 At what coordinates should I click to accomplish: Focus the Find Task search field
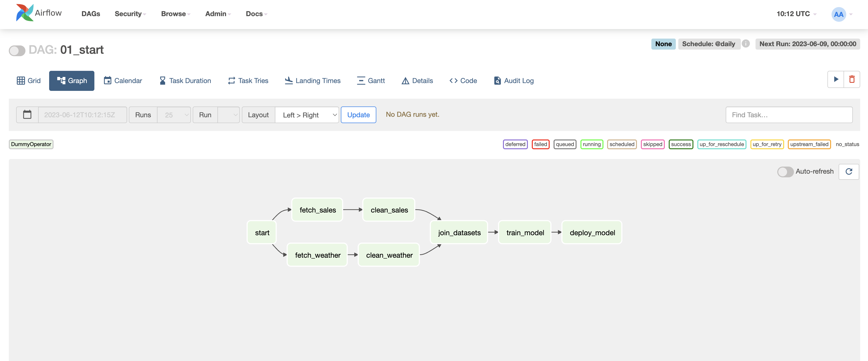pos(789,115)
